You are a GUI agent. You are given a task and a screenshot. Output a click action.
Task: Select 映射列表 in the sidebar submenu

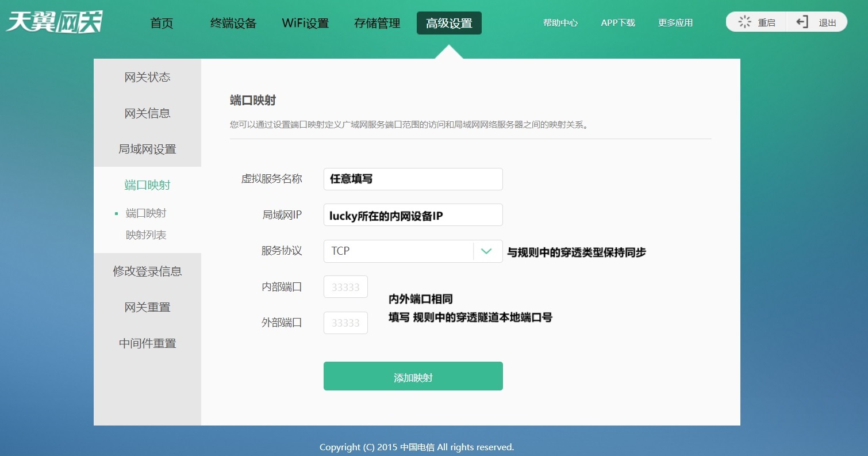point(146,235)
